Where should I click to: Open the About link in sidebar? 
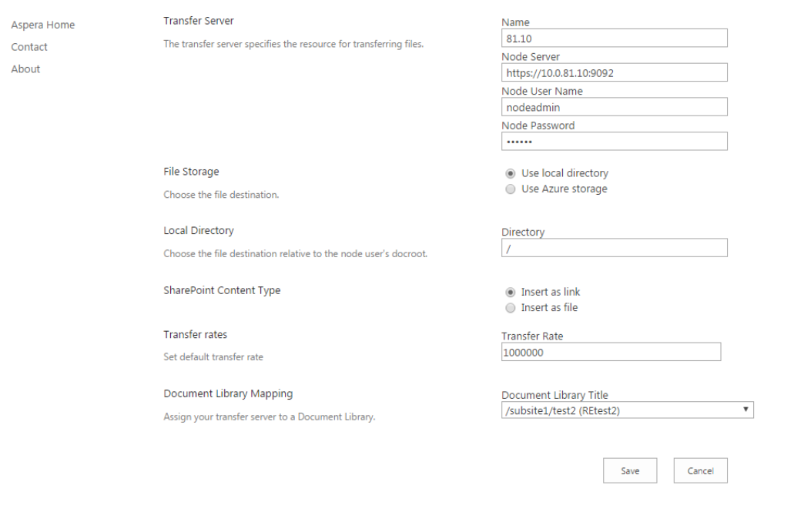(x=25, y=69)
